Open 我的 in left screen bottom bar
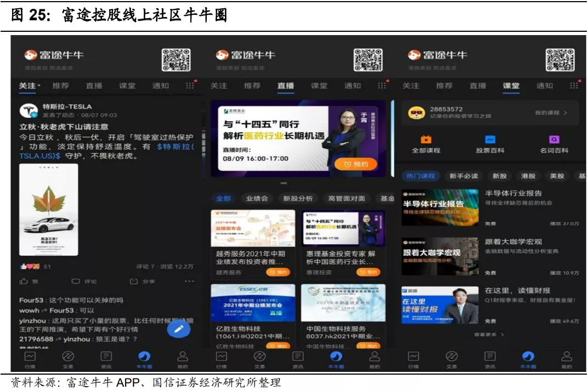Screen dimensions: 588x390 tap(183, 360)
